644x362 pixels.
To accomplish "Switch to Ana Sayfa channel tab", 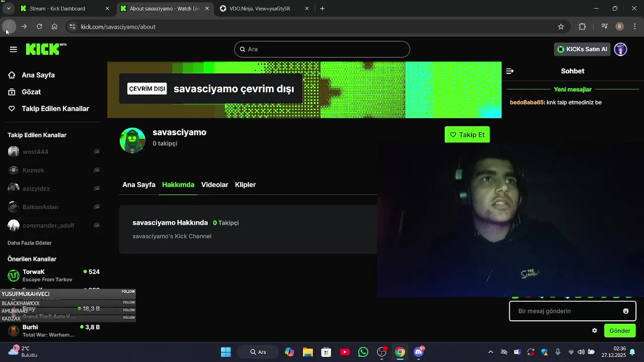I will (x=139, y=185).
